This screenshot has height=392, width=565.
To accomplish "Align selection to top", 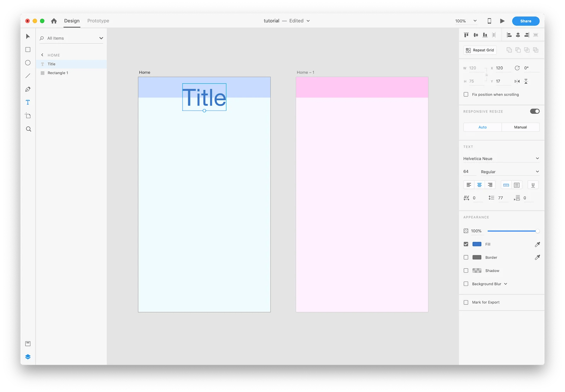I will point(466,35).
